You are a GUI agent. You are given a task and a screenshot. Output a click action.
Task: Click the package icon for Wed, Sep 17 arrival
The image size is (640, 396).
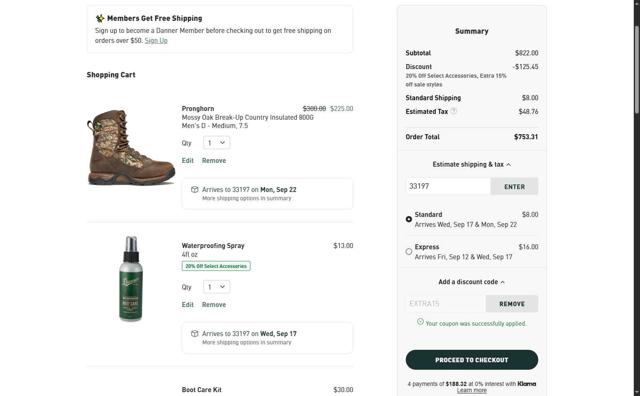tap(195, 334)
